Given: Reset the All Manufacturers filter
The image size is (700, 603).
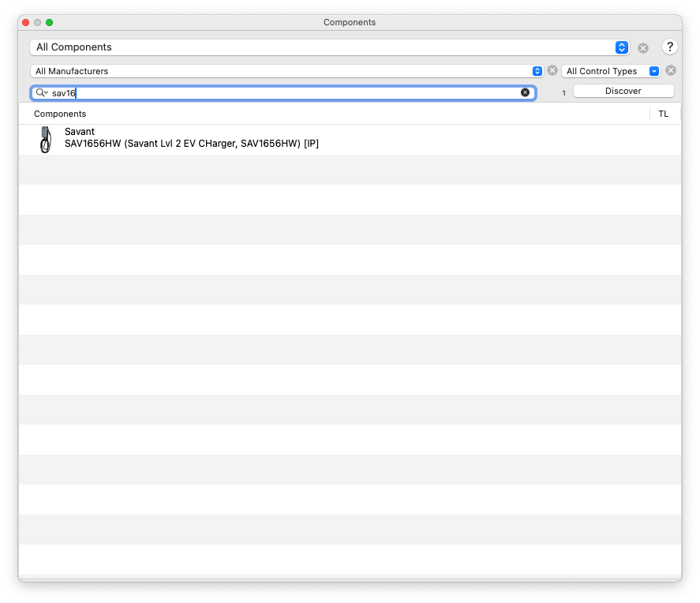Looking at the screenshot, I should point(552,70).
